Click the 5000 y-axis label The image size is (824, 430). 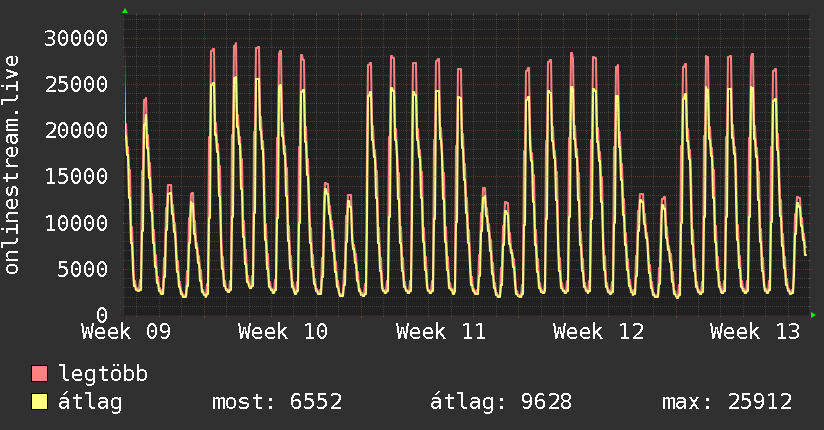tap(83, 269)
